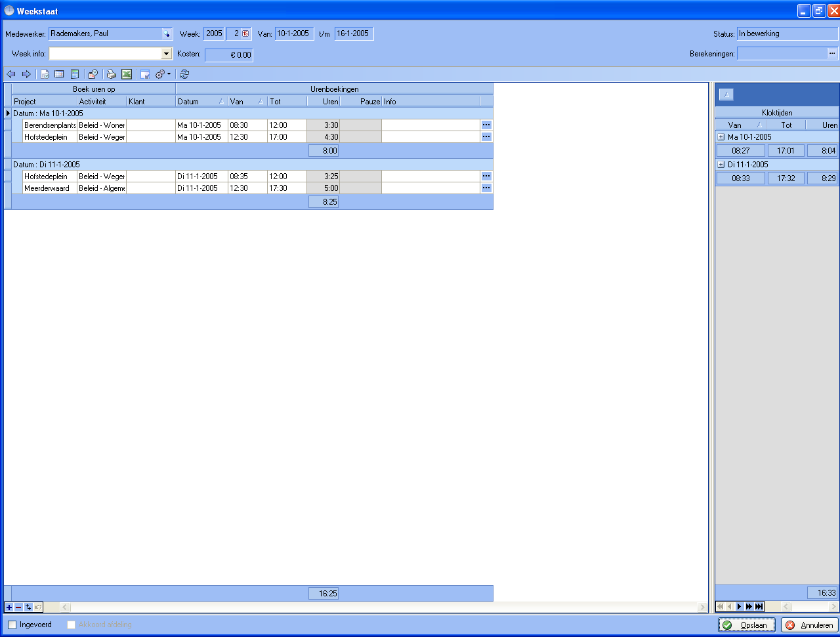Click the Kosten value € 0.00
840x637 pixels.
click(229, 55)
